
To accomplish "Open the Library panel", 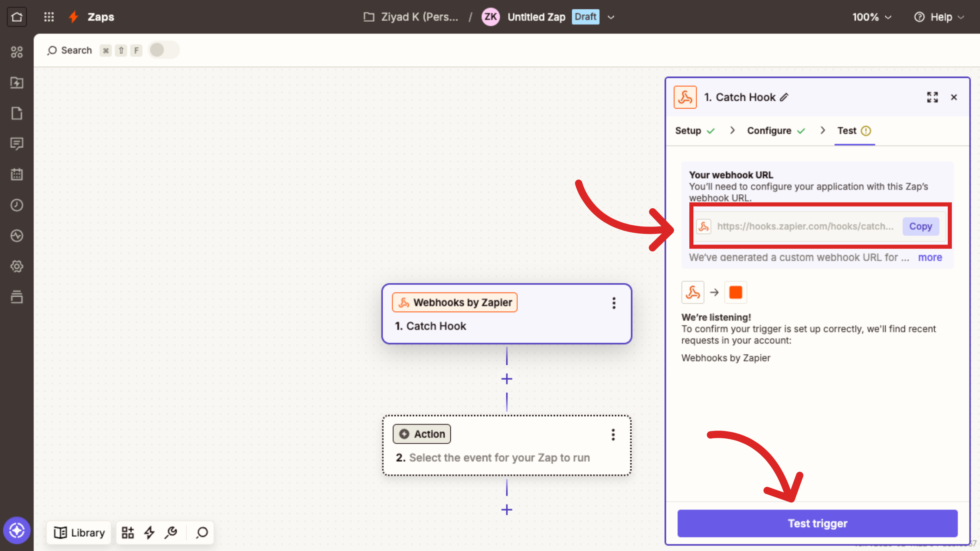I will [x=79, y=532].
